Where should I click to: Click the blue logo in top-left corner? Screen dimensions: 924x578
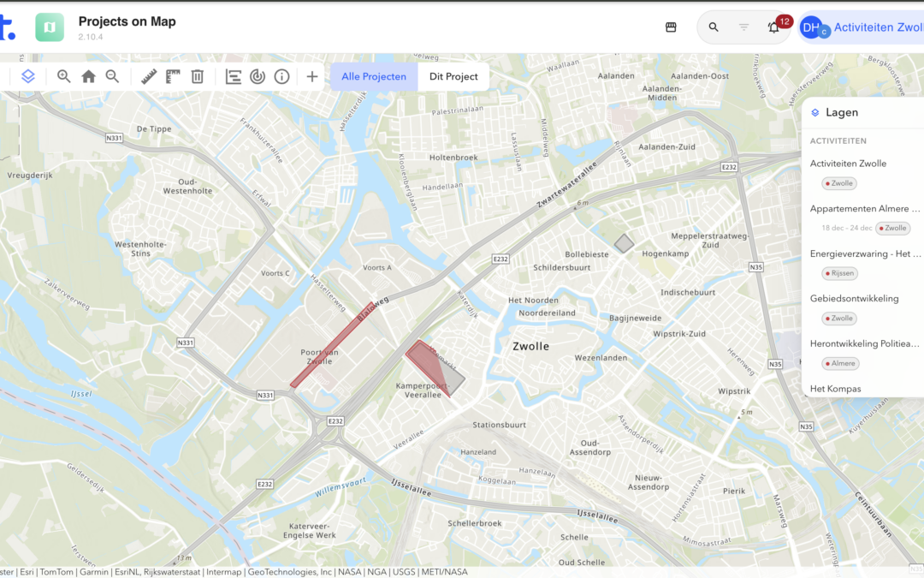point(7,27)
